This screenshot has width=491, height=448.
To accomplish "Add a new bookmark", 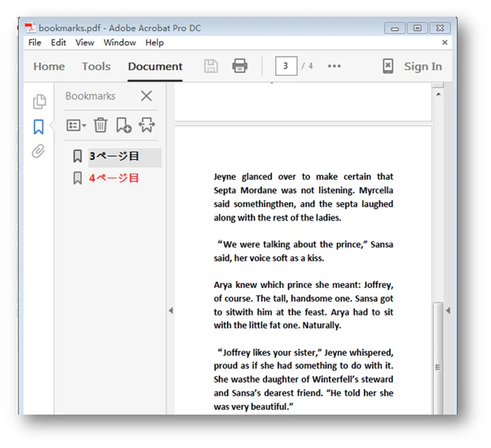I will point(123,125).
